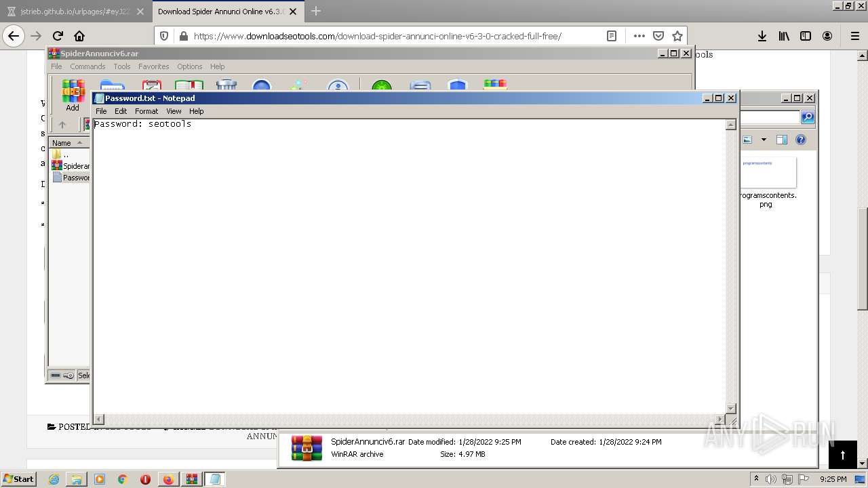Screen dimensions: 868x488
Task: Switch to the jstrieb.github.io browser tab
Action: click(75, 12)
